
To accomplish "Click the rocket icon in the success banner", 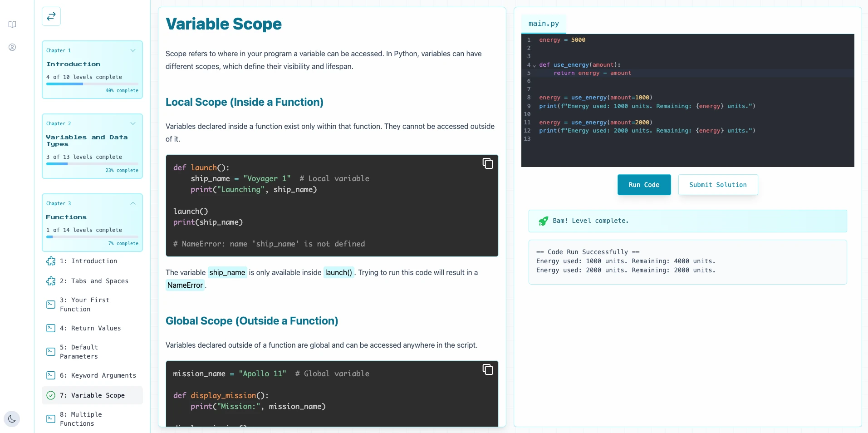I will tap(543, 221).
